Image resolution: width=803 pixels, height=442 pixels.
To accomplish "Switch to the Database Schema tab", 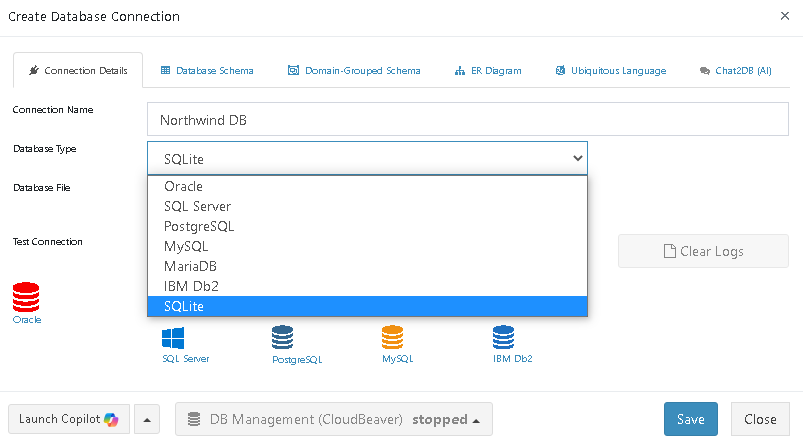I will tap(207, 71).
